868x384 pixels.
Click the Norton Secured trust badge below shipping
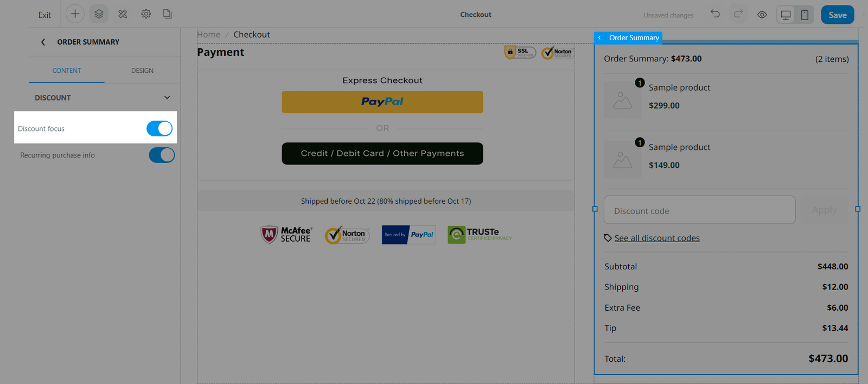point(347,235)
